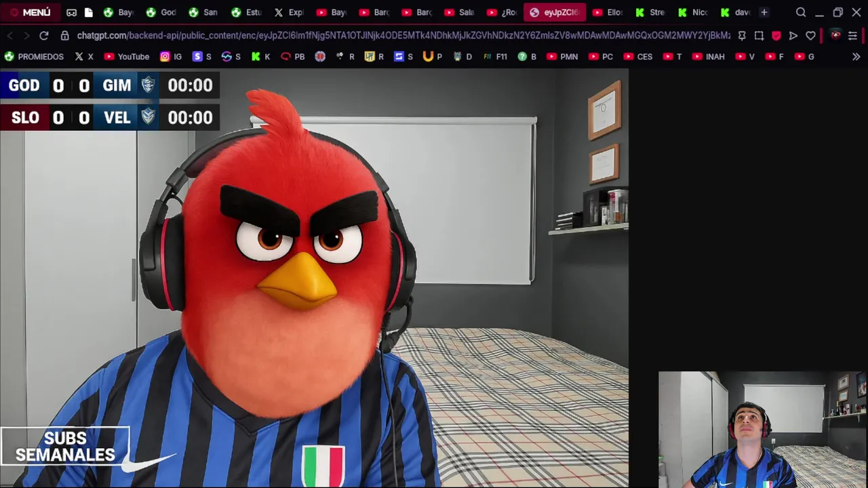Viewport: 868px width, 488px height.
Task: Reload the current page
Action: pos(44,35)
